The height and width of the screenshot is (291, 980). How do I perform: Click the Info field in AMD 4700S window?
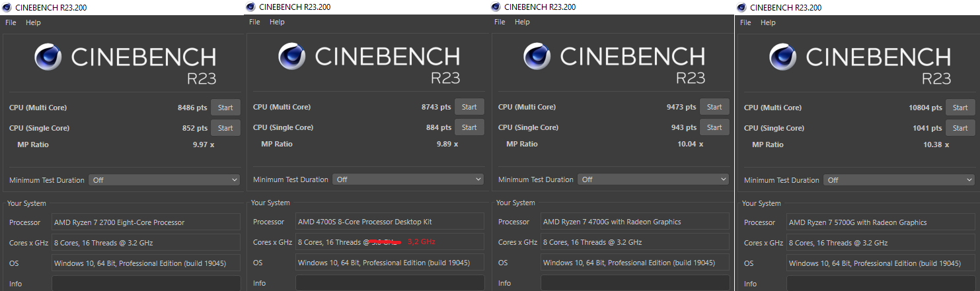tap(390, 283)
